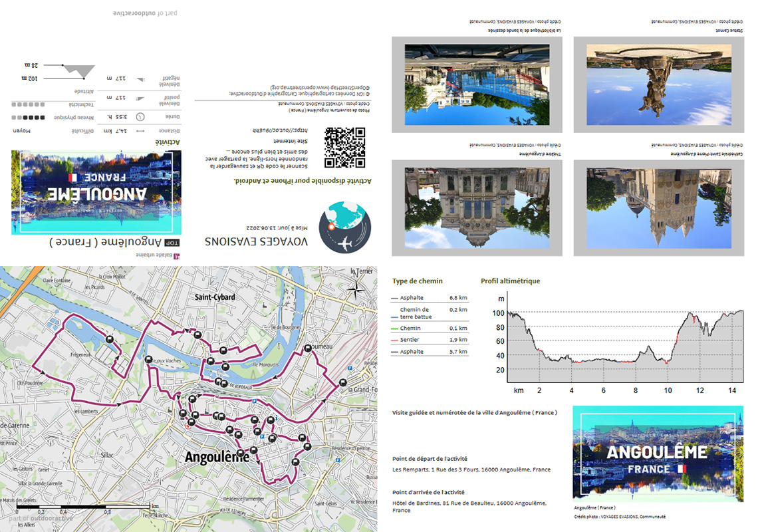Screen dimensions: 758x532
Task: Click the green Chemin legend line
Action: click(394, 329)
